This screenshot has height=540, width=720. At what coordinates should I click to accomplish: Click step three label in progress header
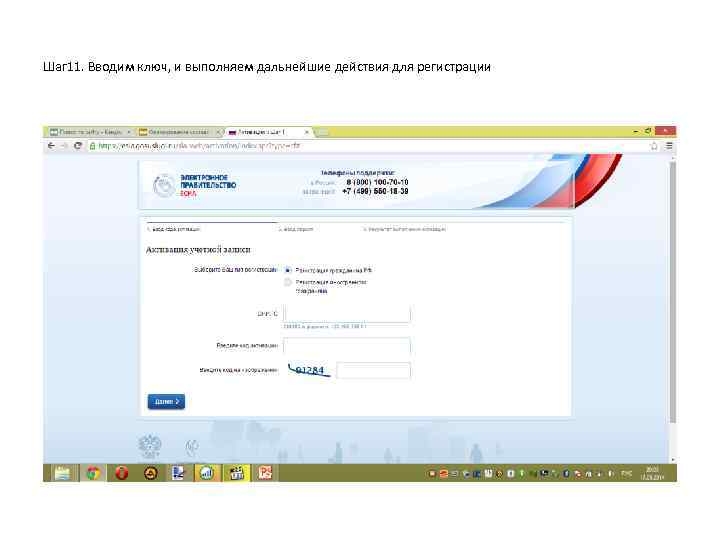[x=405, y=229]
